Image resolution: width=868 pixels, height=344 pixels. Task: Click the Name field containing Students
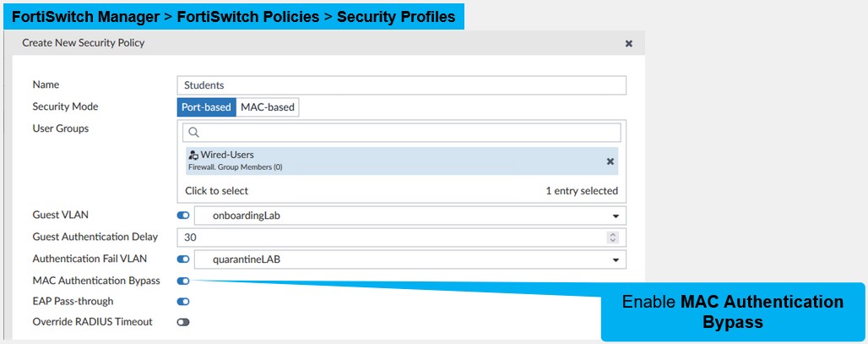tap(401, 85)
